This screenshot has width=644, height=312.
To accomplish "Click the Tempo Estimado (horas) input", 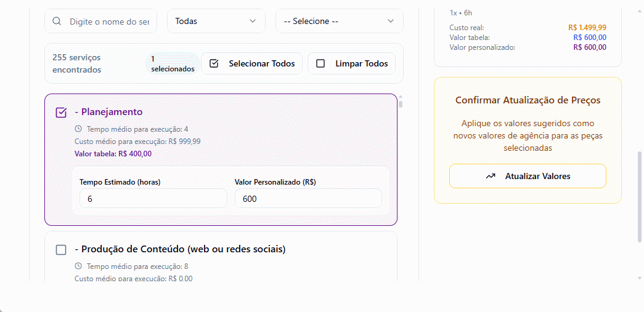I will [153, 199].
